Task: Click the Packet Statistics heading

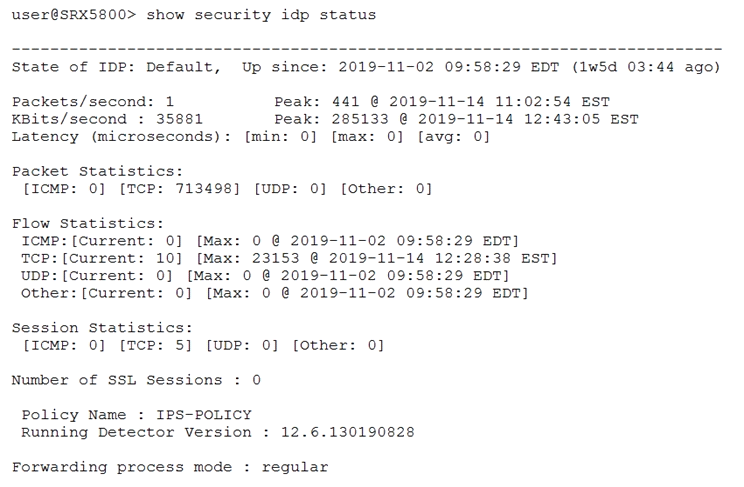Action: click(97, 171)
